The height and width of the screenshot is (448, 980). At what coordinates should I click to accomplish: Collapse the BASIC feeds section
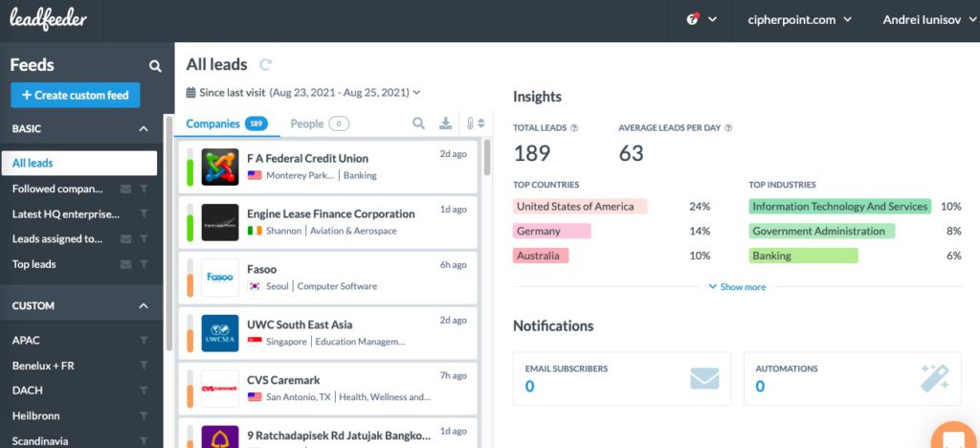144,128
